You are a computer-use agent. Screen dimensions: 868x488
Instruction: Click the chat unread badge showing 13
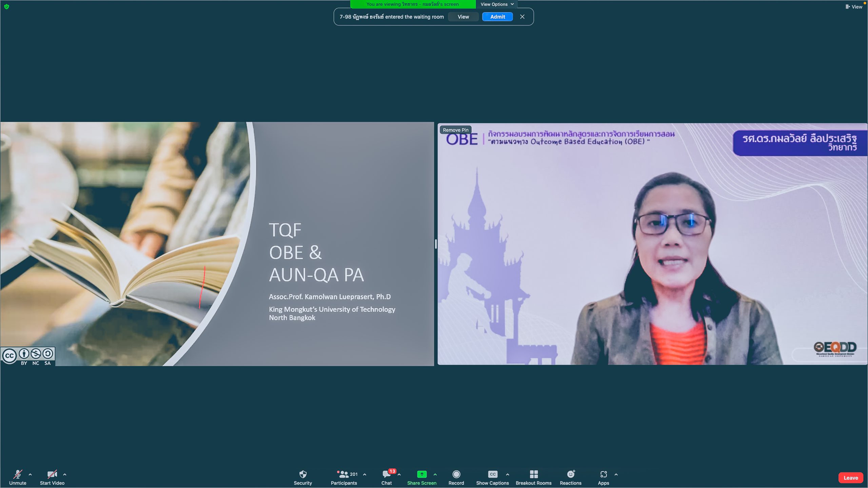tap(392, 471)
